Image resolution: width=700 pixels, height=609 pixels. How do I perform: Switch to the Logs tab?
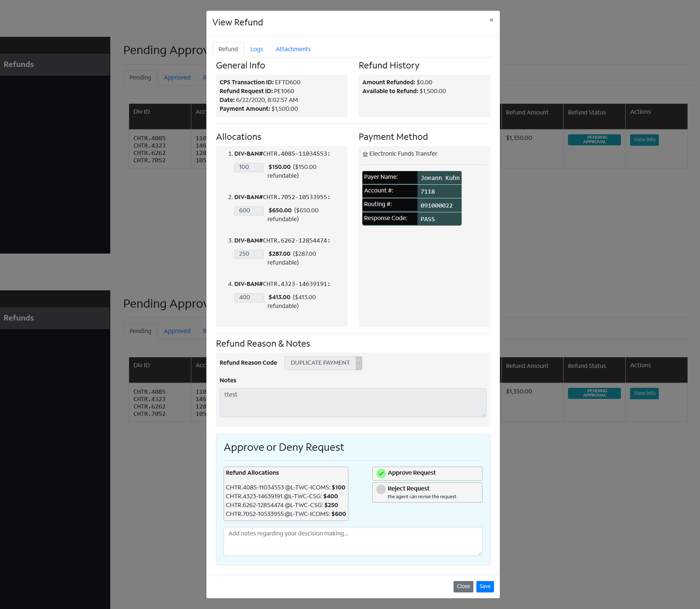[256, 49]
